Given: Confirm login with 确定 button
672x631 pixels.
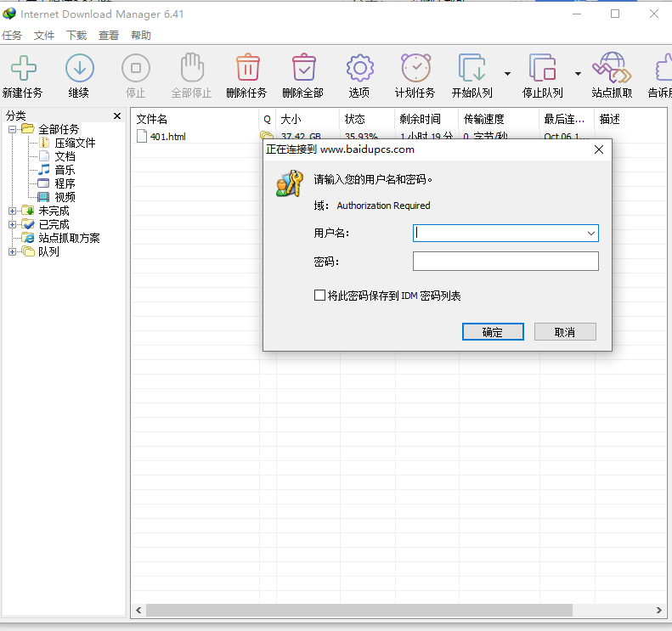Looking at the screenshot, I should tap(493, 332).
